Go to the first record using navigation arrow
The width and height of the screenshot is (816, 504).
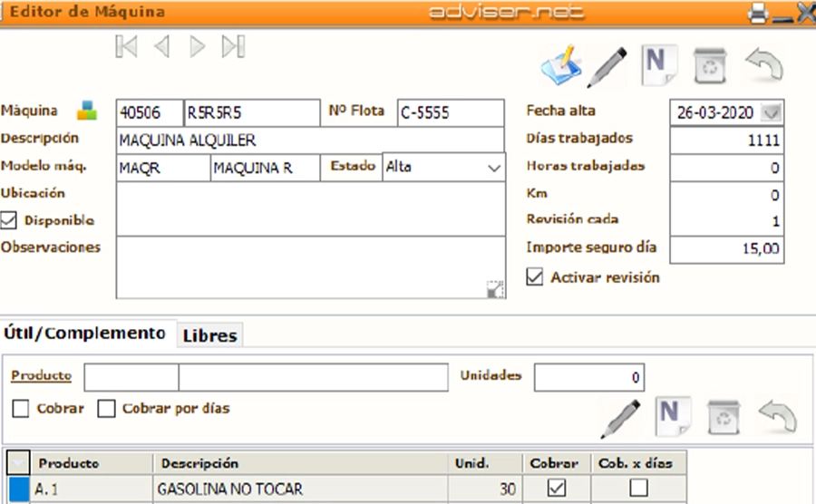click(x=127, y=47)
